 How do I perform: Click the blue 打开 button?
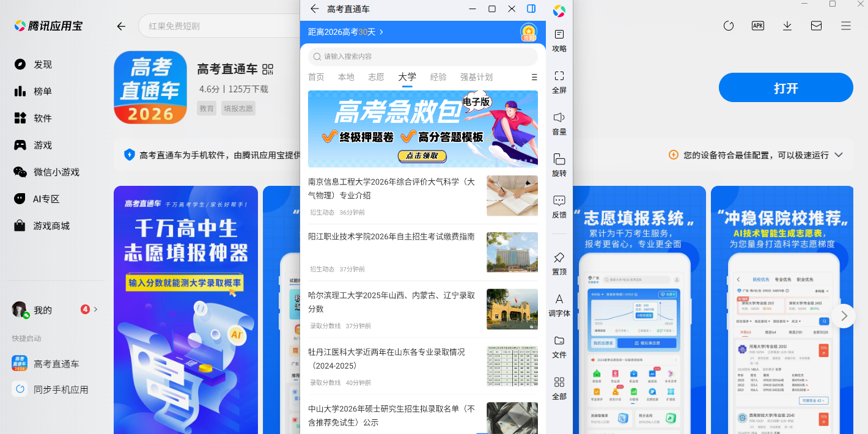click(x=785, y=87)
